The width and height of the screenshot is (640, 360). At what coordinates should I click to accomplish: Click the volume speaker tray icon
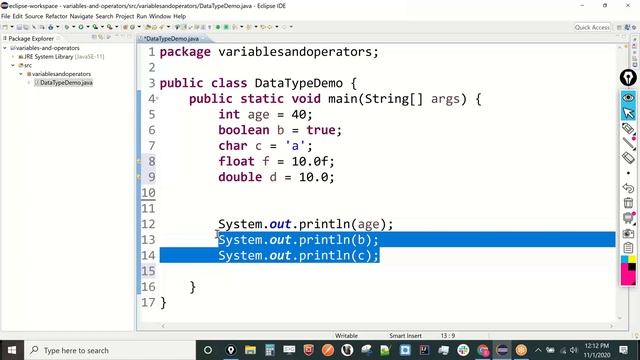coord(574,350)
